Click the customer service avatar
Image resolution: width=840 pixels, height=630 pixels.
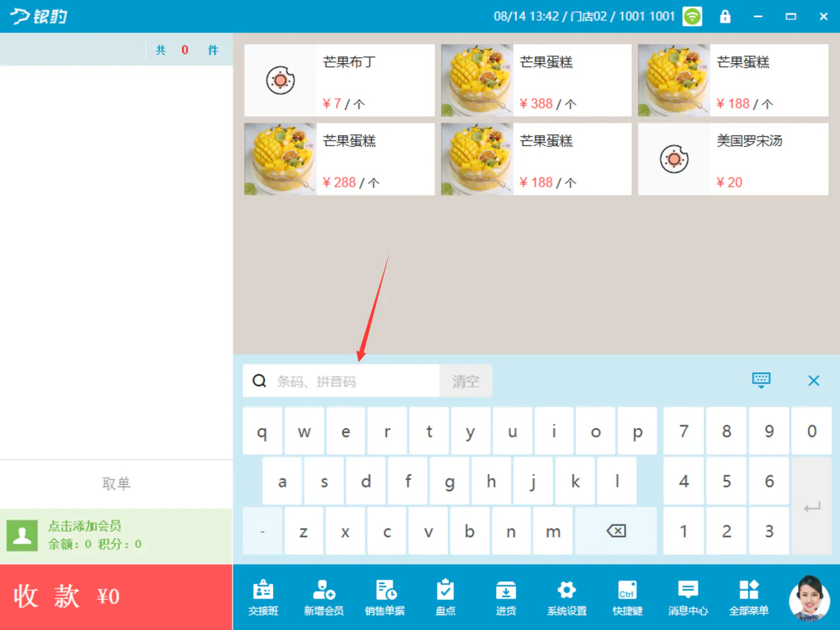[x=809, y=598]
